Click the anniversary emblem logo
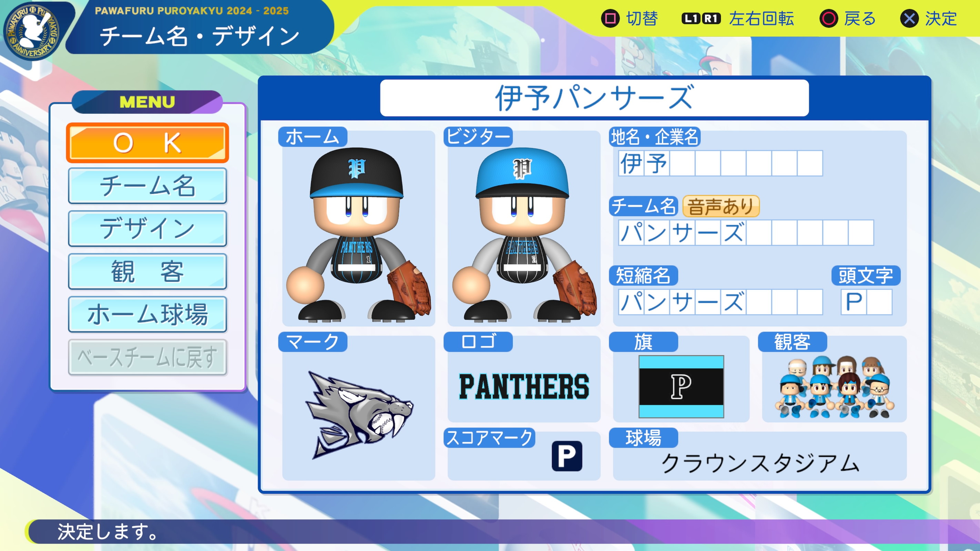 pos(32,32)
